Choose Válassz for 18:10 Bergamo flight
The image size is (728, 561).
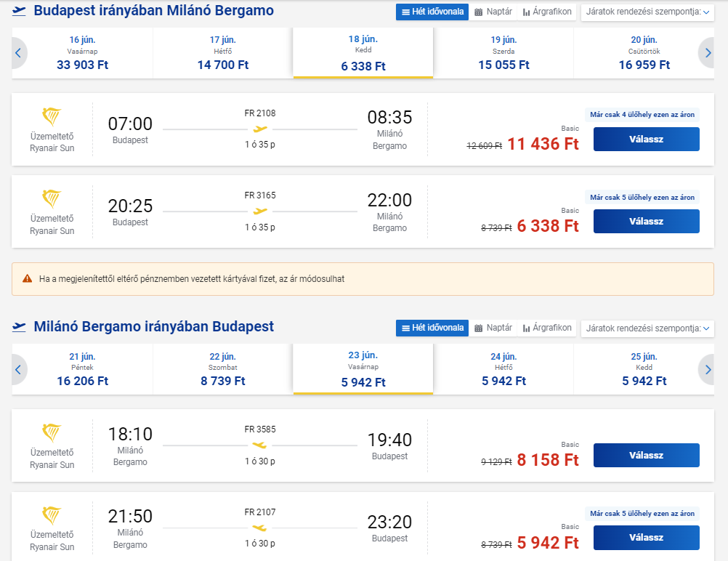click(647, 456)
